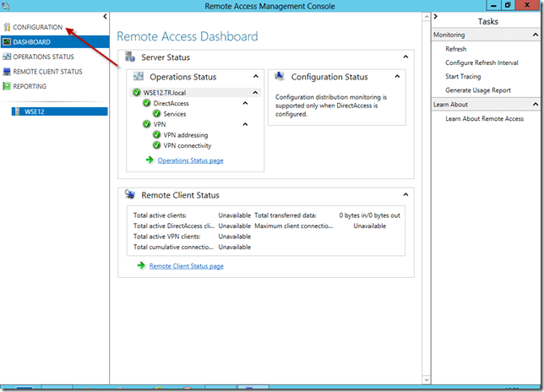
Task: Click the Reporting icon in sidebar
Action: (8, 86)
